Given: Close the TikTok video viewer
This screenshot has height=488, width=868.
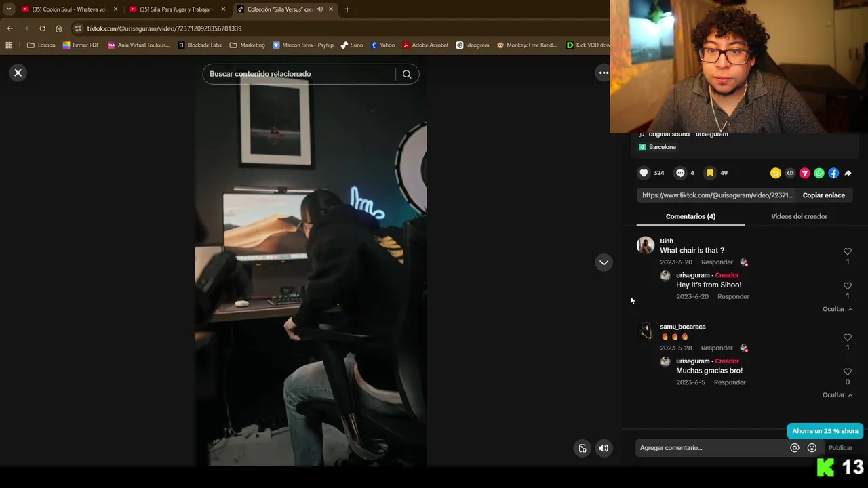Looking at the screenshot, I should pos(18,73).
